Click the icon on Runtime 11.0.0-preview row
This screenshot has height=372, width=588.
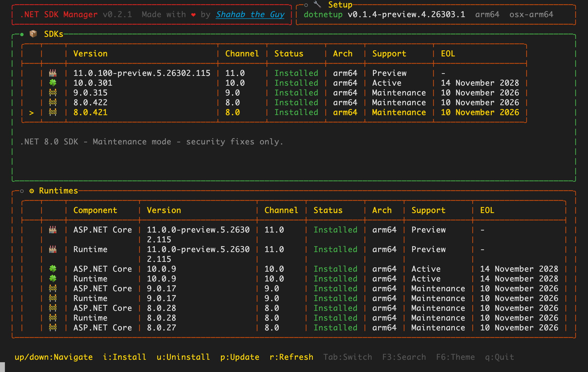(53, 249)
